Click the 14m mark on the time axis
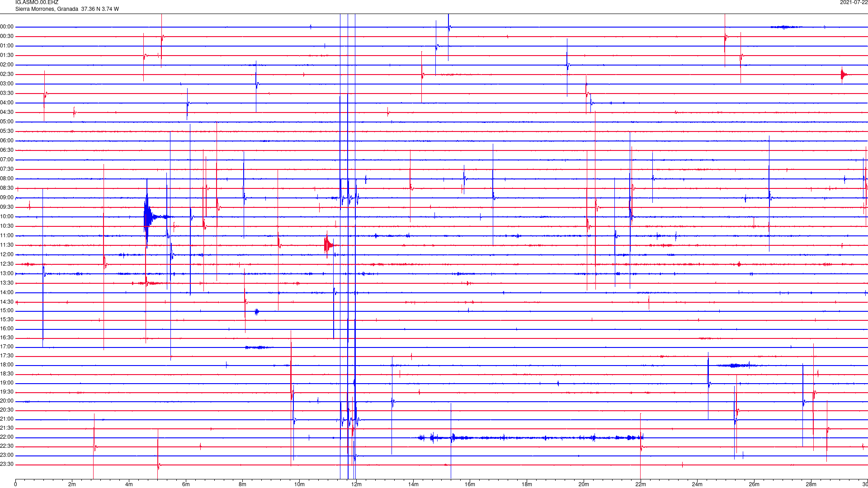This screenshot has width=868, height=488. pyautogui.click(x=413, y=485)
